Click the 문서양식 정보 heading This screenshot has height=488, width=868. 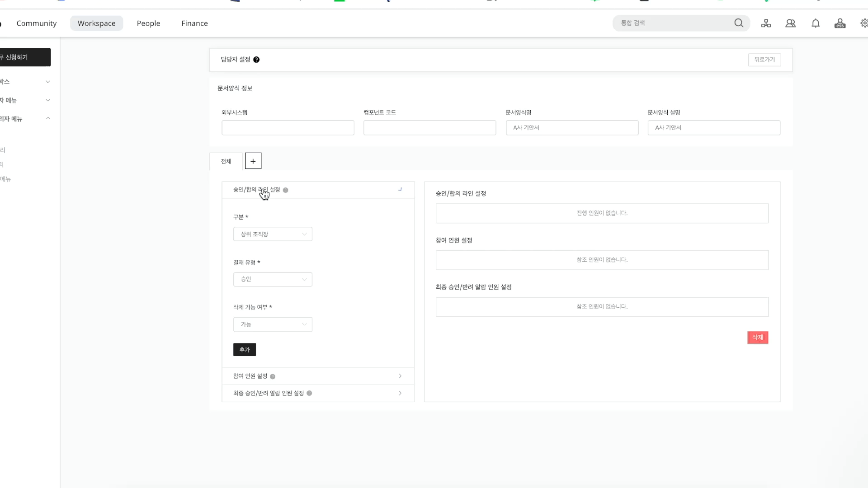235,88
